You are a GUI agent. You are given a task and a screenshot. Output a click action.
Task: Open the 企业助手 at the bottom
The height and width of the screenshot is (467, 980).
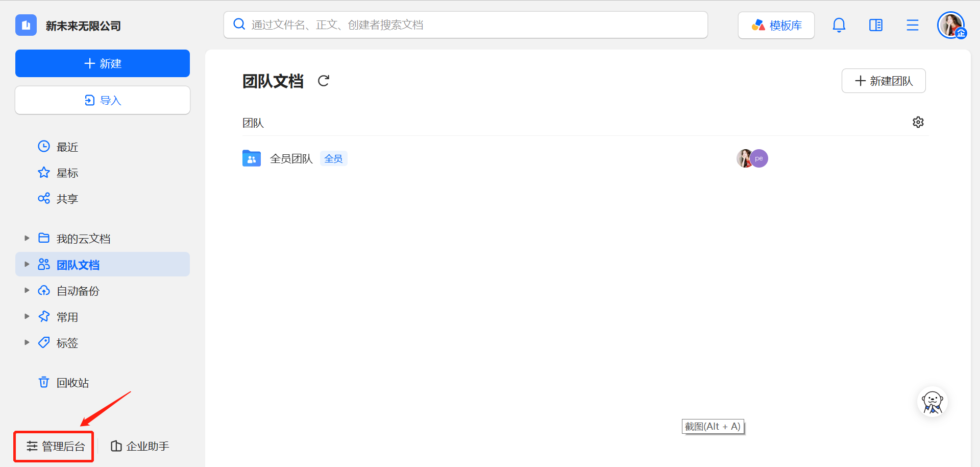click(x=148, y=446)
